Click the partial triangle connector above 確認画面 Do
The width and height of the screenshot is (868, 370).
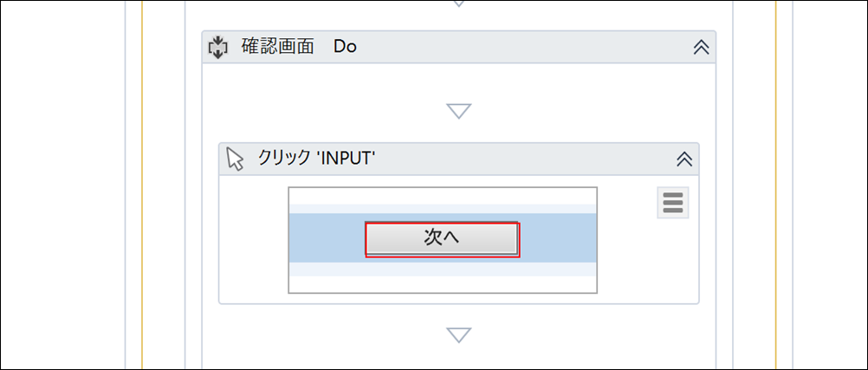pyautogui.click(x=458, y=3)
